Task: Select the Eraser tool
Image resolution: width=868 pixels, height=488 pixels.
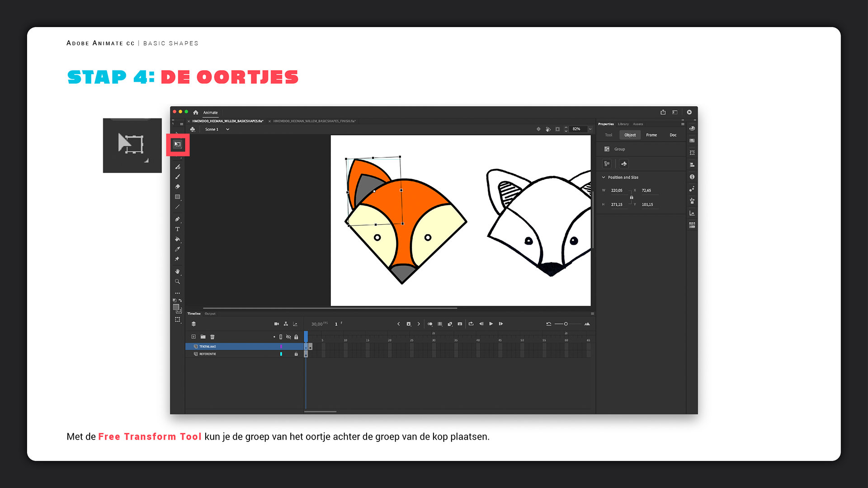Action: click(x=178, y=187)
